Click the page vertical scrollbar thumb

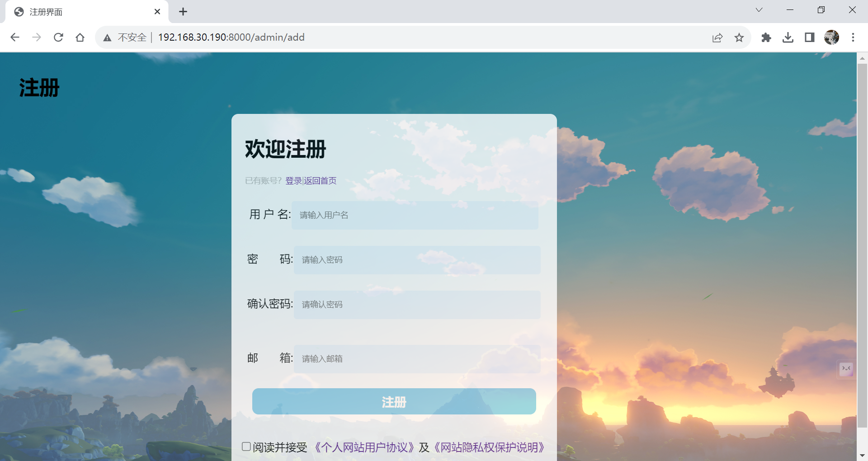862,245
